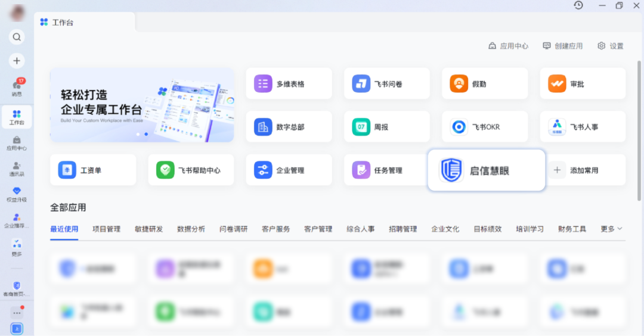Screen dimensions: 644x336
Task: Open 更多 in the left sidebar
Action: tap(17, 248)
